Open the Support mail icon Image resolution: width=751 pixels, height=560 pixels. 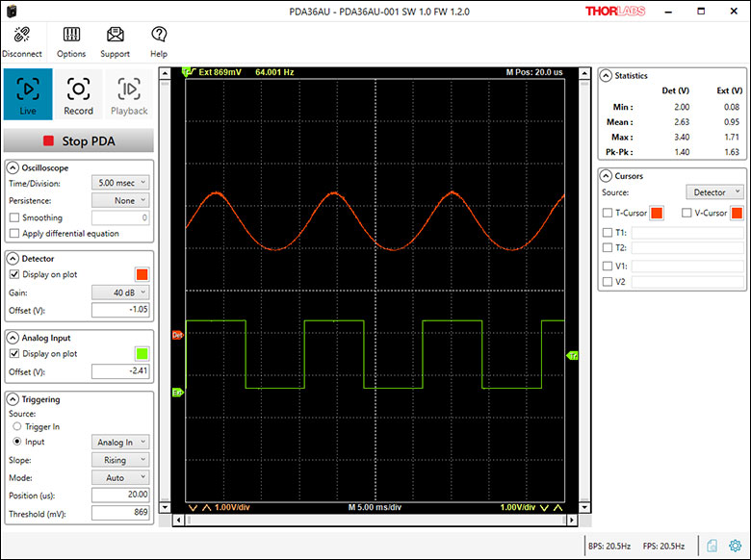[x=116, y=36]
